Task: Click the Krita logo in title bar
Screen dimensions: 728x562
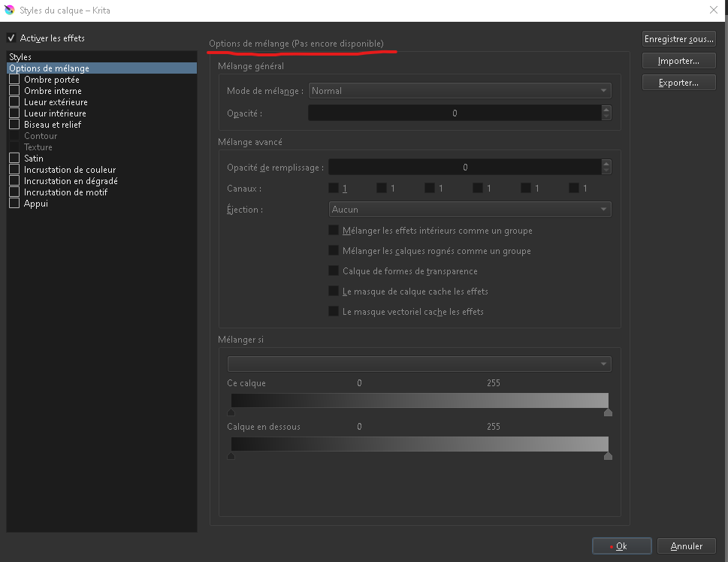Action: click(10, 11)
